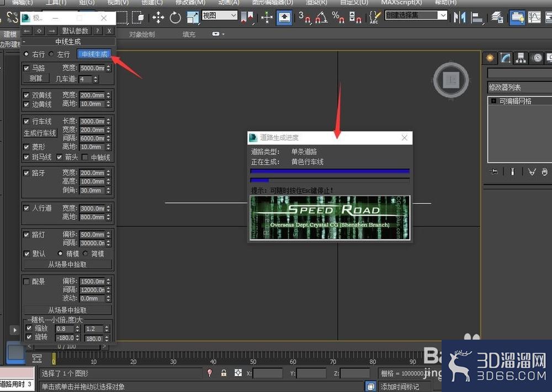Click Make Unique icon below modifier stack
This screenshot has height=392, width=552.
[x=532, y=171]
